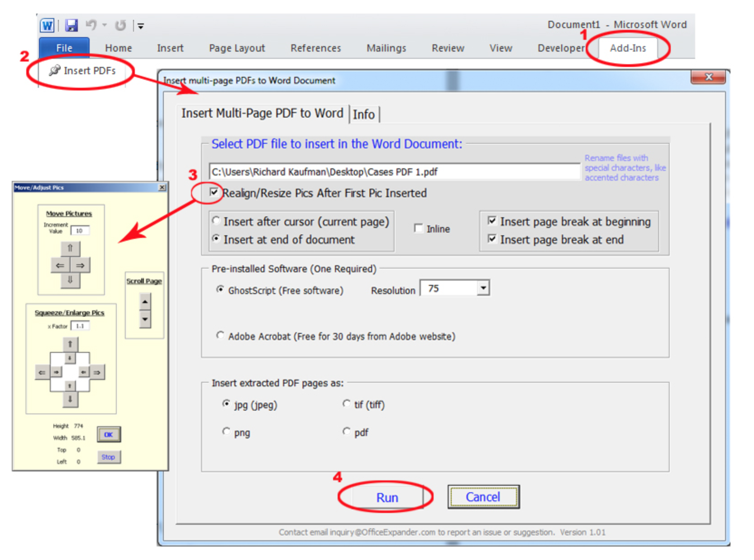
Task: Click the contact email footer text
Action: 442,532
